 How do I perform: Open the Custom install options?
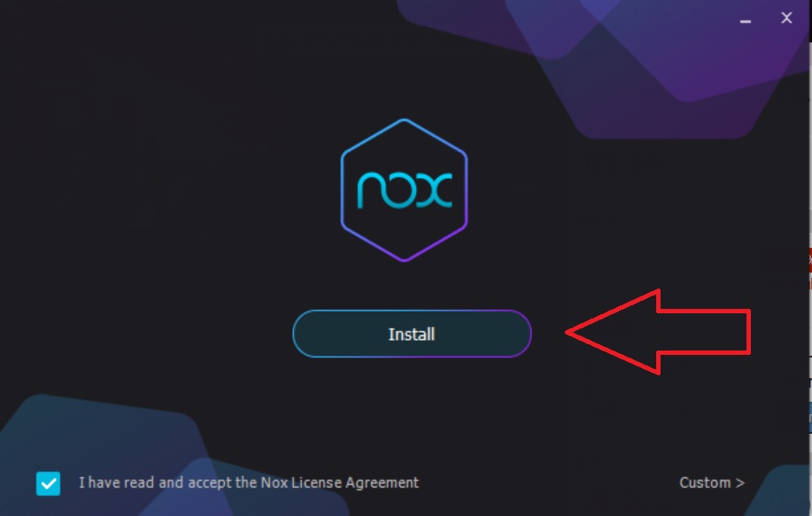[x=712, y=483]
